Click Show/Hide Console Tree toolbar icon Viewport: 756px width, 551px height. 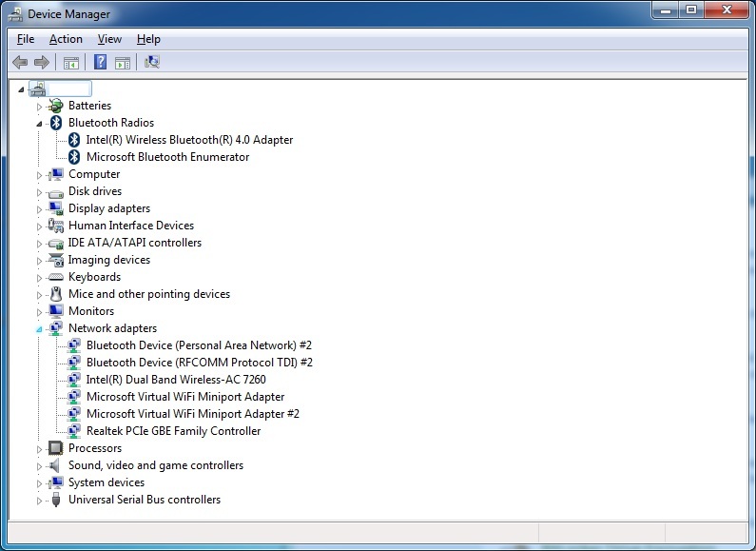(x=71, y=62)
